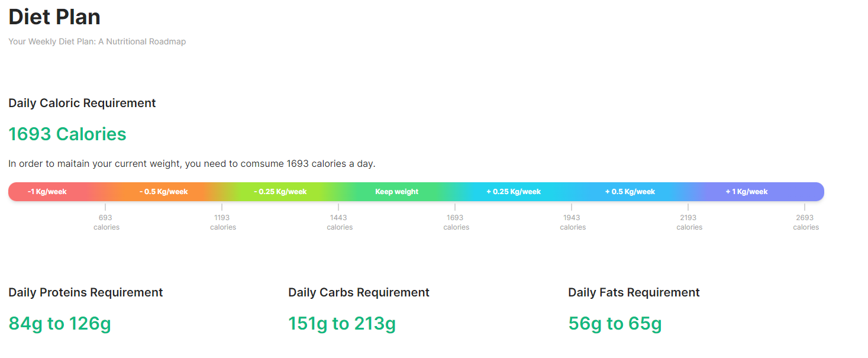Click the -1 Kg/week segment on the bar

[47, 192]
